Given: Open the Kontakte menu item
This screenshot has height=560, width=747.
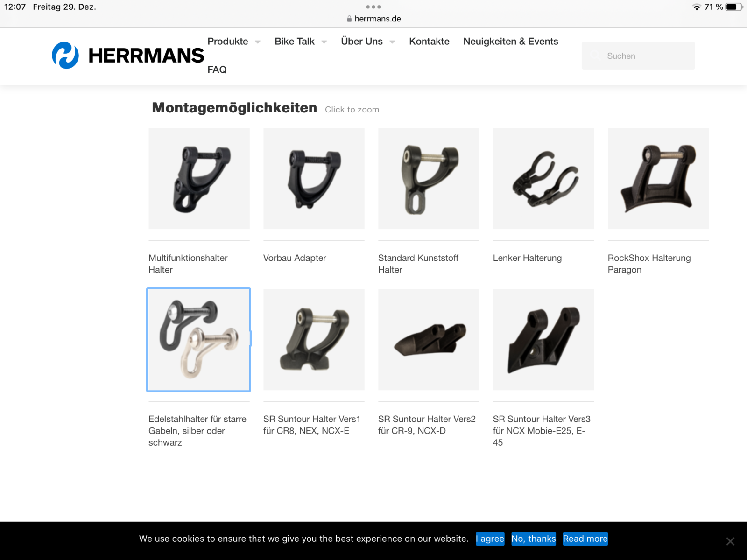Looking at the screenshot, I should pos(429,42).
